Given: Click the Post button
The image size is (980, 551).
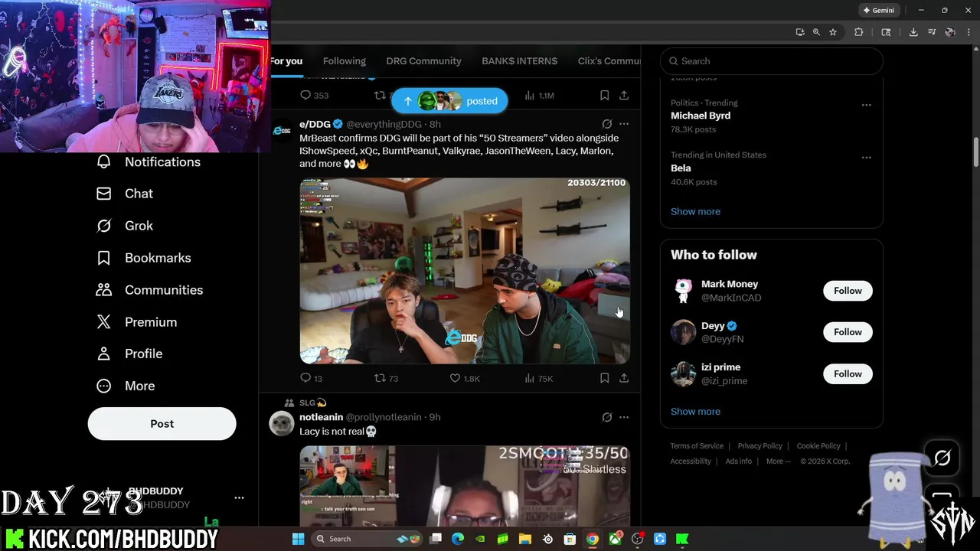Looking at the screenshot, I should point(162,424).
